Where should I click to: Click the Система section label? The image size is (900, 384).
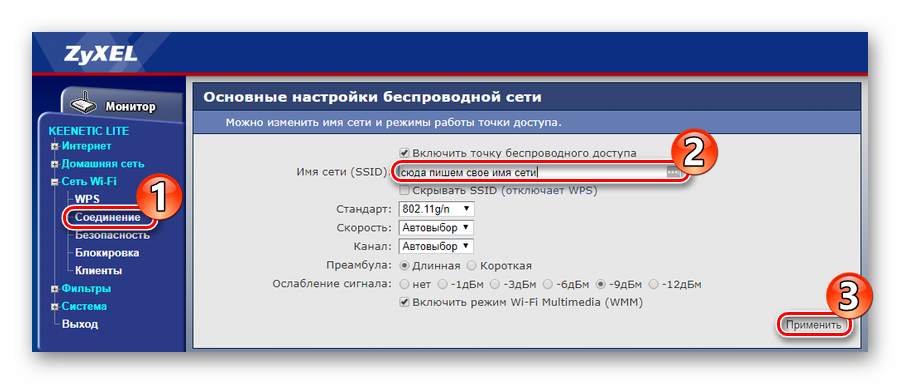tap(84, 306)
